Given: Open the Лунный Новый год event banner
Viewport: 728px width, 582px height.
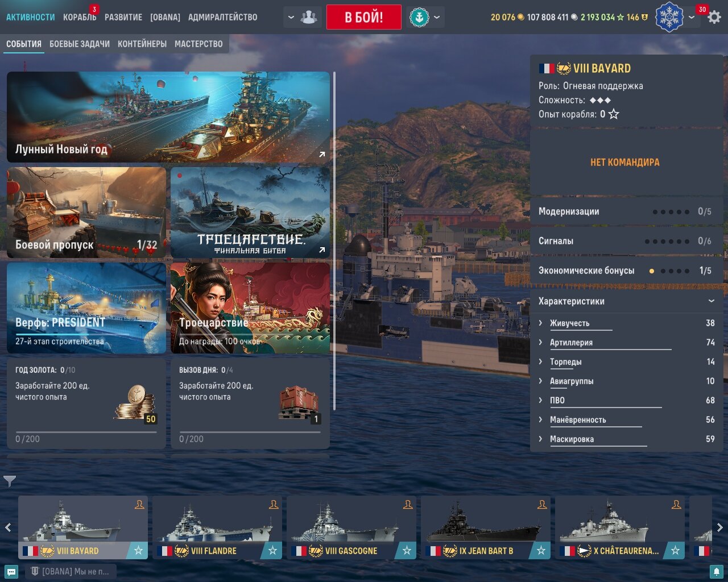Looking at the screenshot, I should 168,117.
